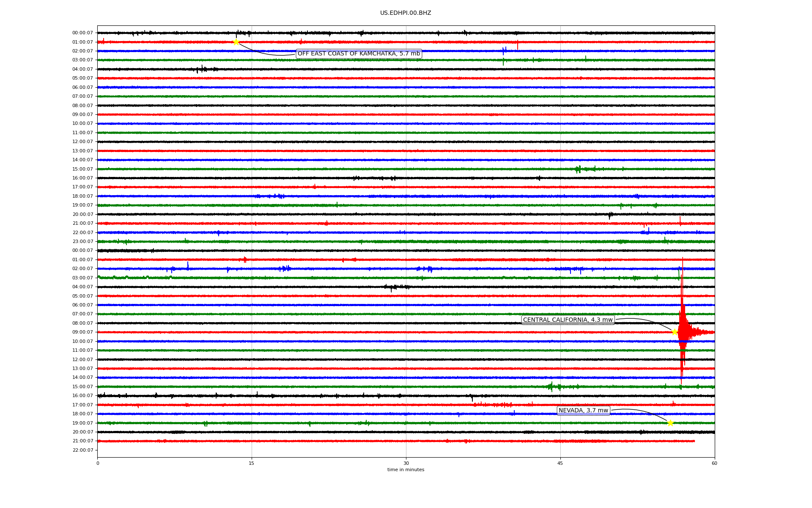
Task: Click the 45 tick label on x-axis
Action: pyautogui.click(x=560, y=463)
